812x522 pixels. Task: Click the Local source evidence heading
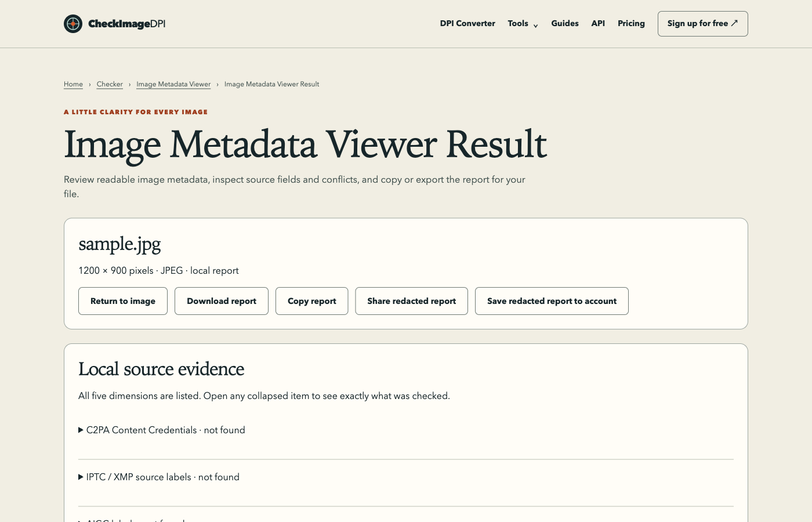[161, 369]
